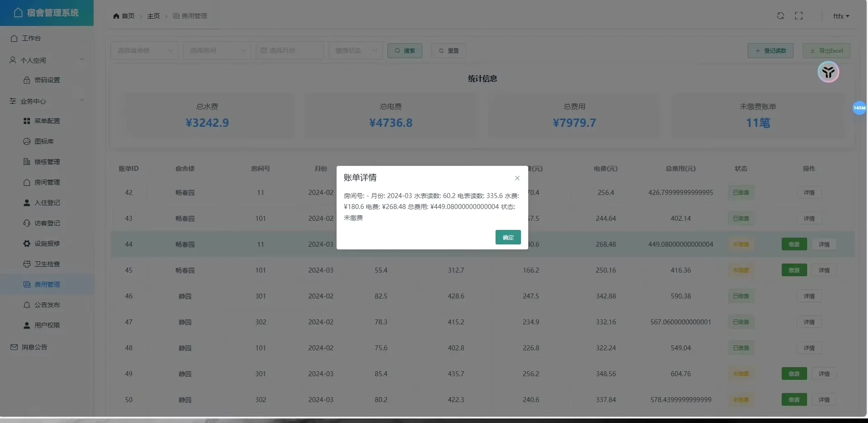Click the refresh icon in top bar
The width and height of the screenshot is (868, 423).
point(780,16)
